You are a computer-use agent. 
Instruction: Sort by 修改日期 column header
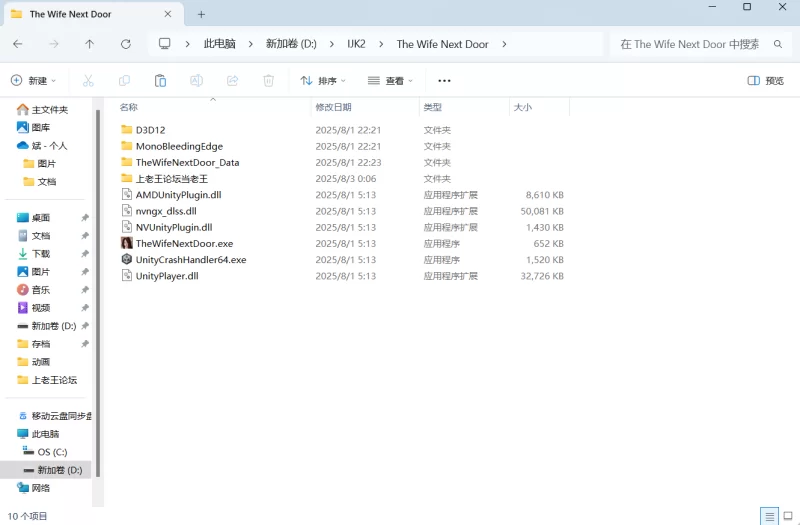point(333,107)
